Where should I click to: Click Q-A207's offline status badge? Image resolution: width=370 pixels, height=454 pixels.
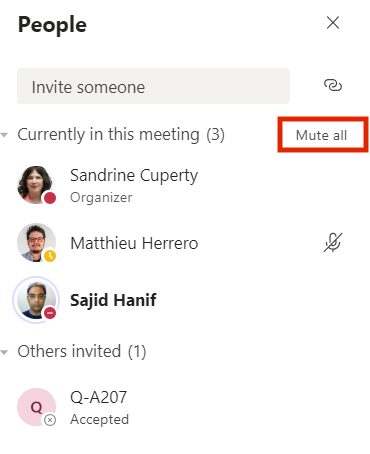pos(50,420)
